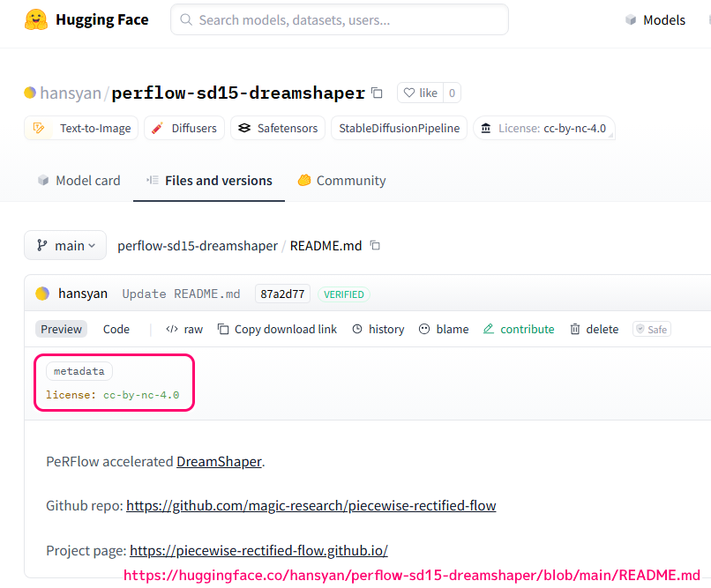Click the Text-to-Image tag icon
This screenshot has width=711, height=588.
coord(39,128)
